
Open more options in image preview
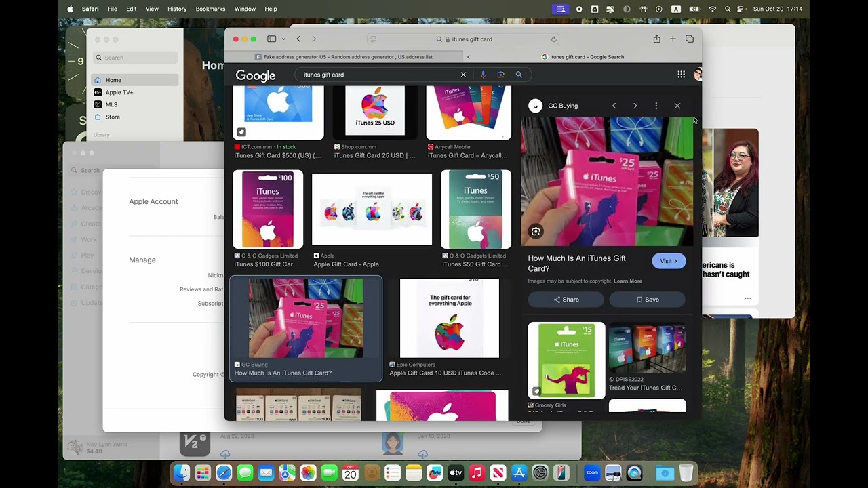pos(656,106)
